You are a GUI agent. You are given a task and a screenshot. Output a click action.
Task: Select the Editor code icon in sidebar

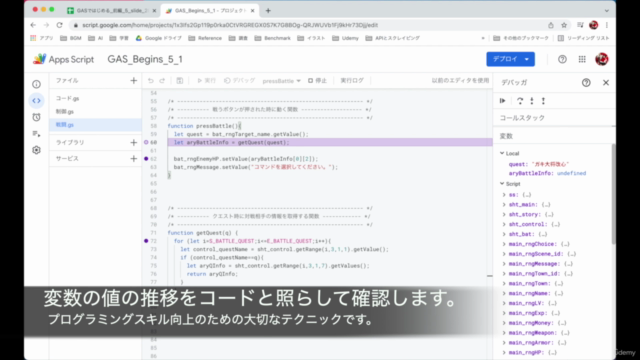tap(36, 100)
